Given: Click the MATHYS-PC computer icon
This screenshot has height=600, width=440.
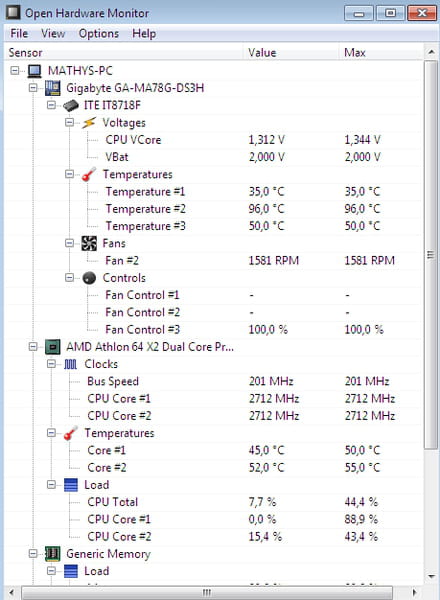Looking at the screenshot, I should 34,71.
